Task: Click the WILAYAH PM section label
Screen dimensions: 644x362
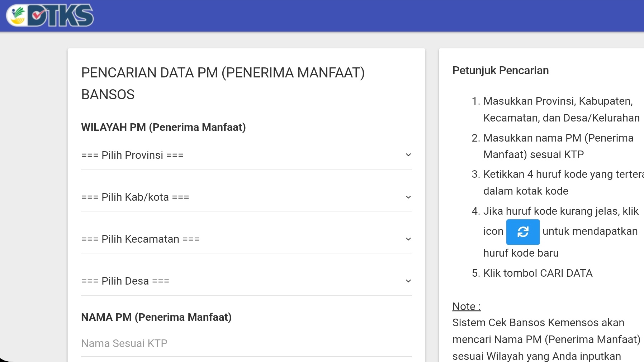Action: click(164, 127)
